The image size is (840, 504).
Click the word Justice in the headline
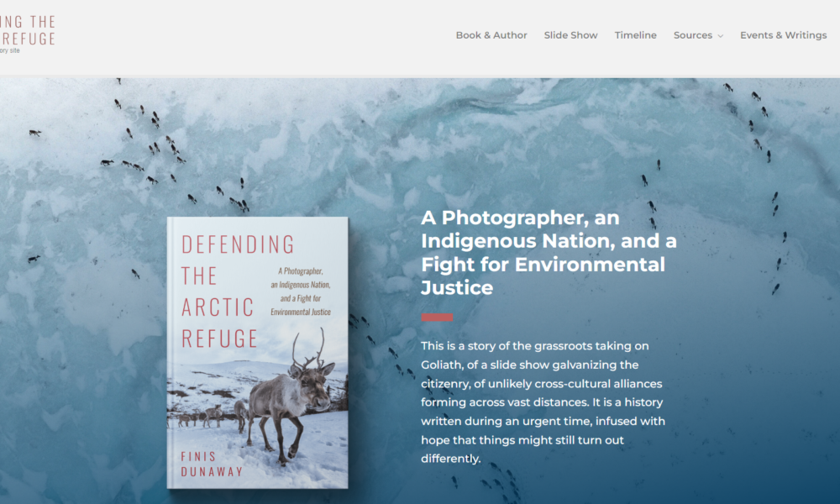pos(457,287)
